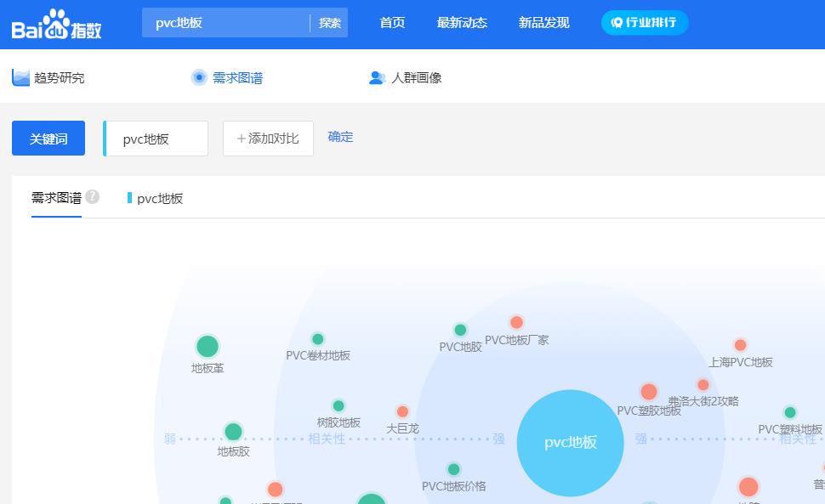Click the search icon area in 探索
Screen dimensions: 825x504
coord(330,23)
